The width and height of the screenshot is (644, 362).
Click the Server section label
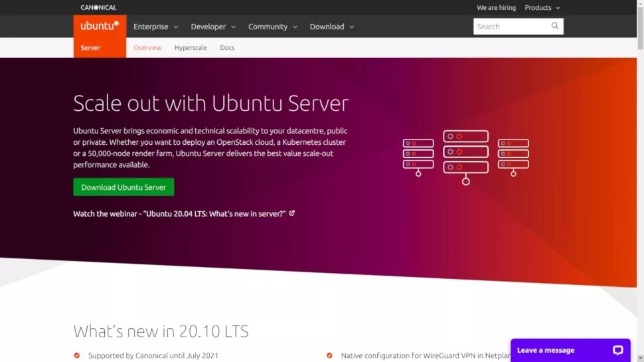[x=90, y=48]
